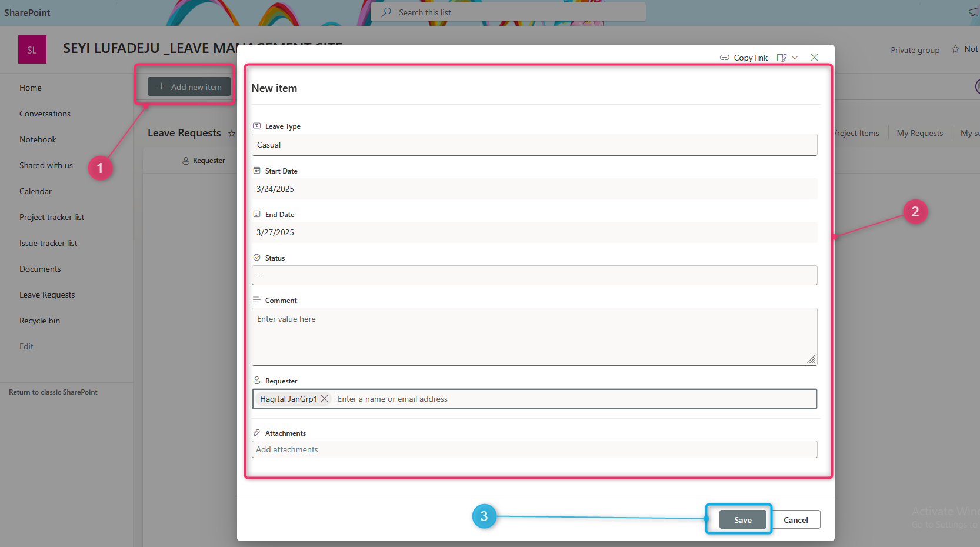This screenshot has width=980, height=547.
Task: Click the Leave Requests list title
Action: coord(184,133)
